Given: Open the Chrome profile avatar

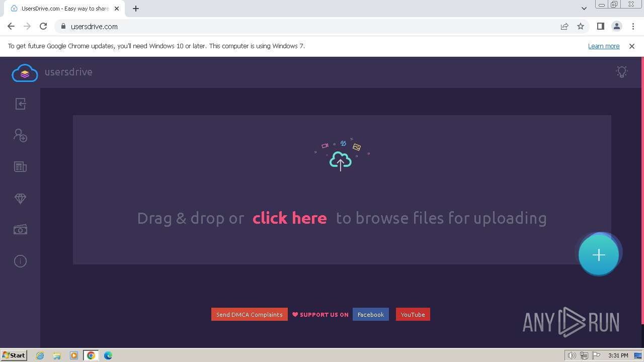Looking at the screenshot, I should point(617,26).
